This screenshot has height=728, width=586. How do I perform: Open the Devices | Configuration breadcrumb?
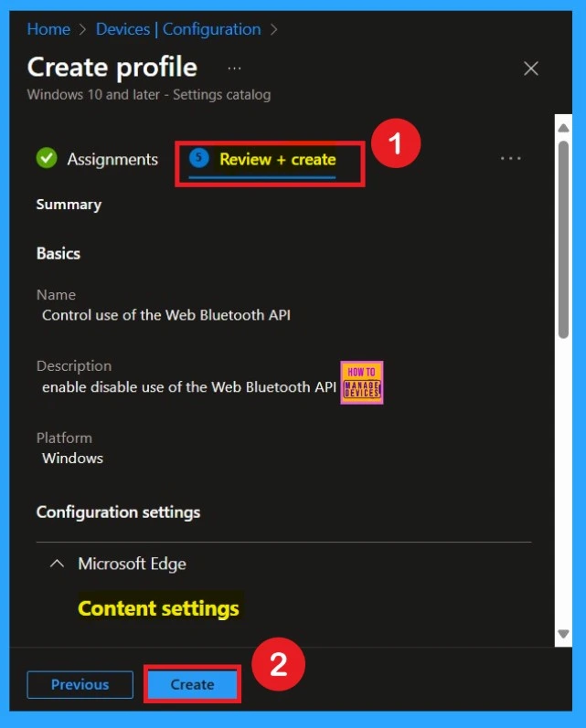coord(178,29)
